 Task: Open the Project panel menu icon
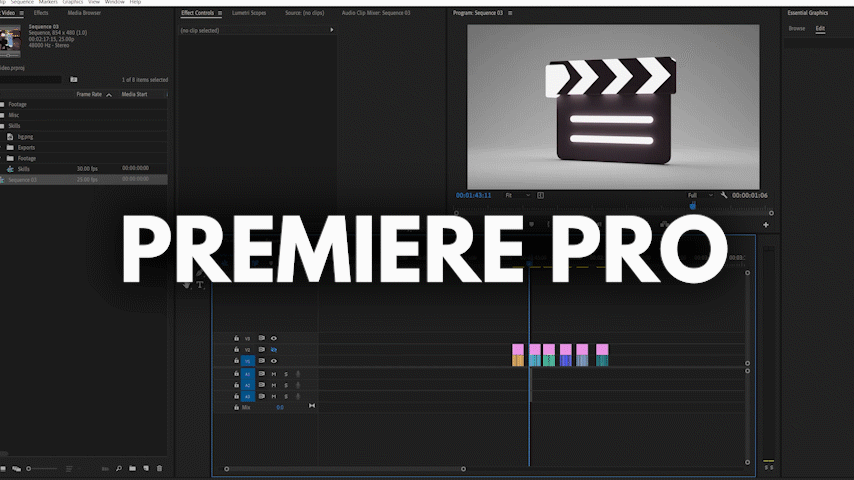coord(21,13)
